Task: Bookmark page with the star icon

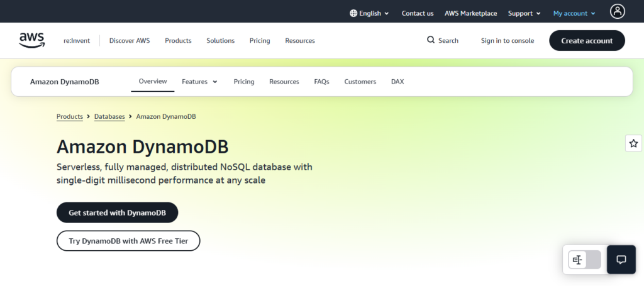Action: 633,143
